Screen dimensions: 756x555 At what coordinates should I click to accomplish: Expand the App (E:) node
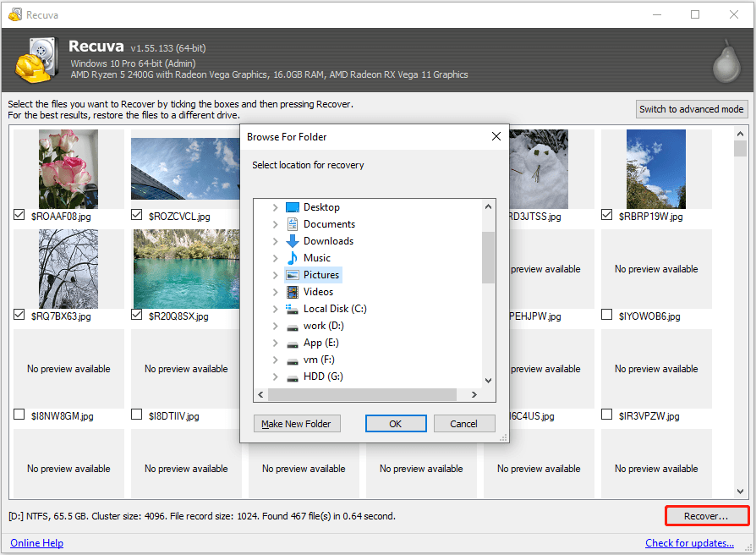point(276,343)
